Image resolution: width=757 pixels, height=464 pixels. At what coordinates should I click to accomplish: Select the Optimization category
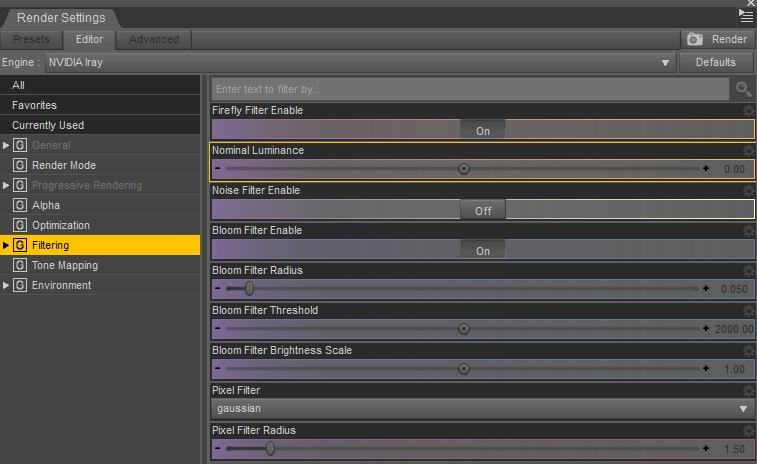(x=100, y=225)
